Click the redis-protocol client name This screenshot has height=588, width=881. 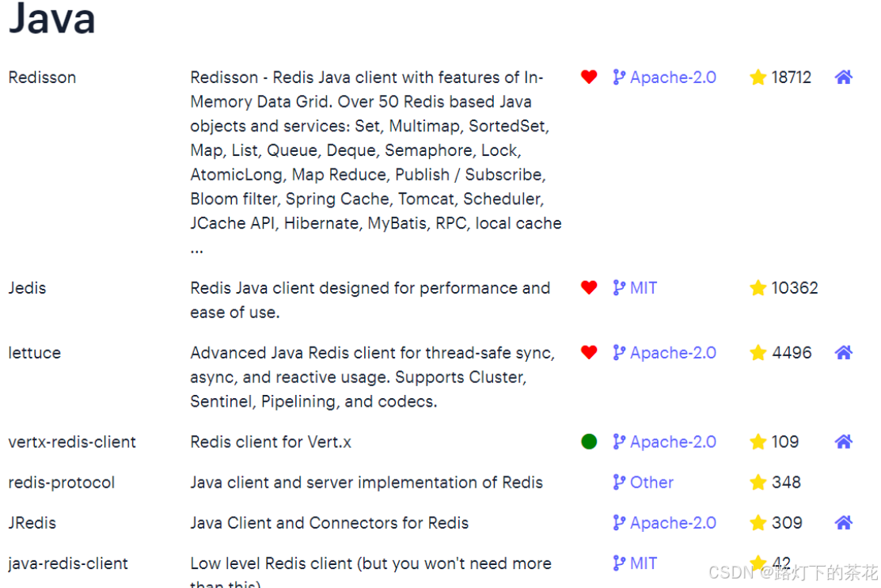pyautogui.click(x=61, y=482)
